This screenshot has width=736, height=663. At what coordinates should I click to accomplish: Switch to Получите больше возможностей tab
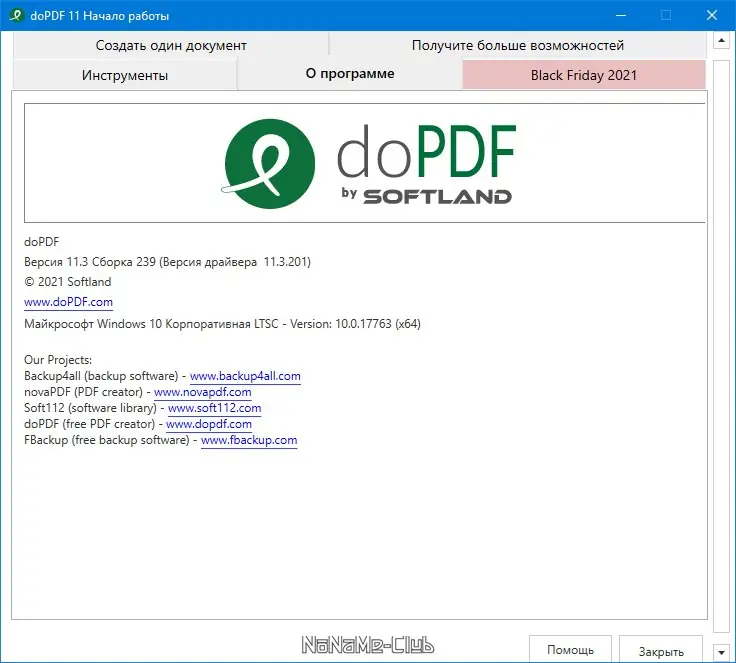click(x=517, y=45)
